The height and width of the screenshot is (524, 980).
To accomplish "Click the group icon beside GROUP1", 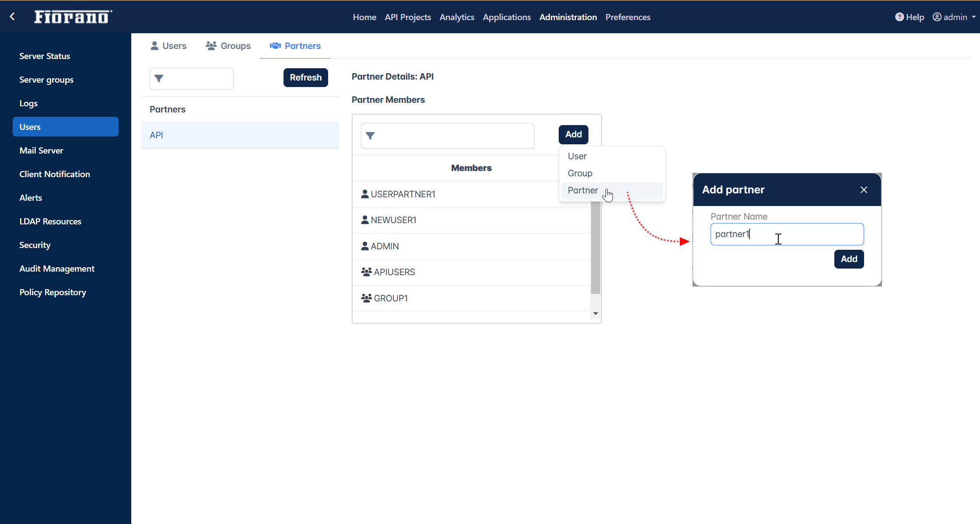I will pos(367,298).
